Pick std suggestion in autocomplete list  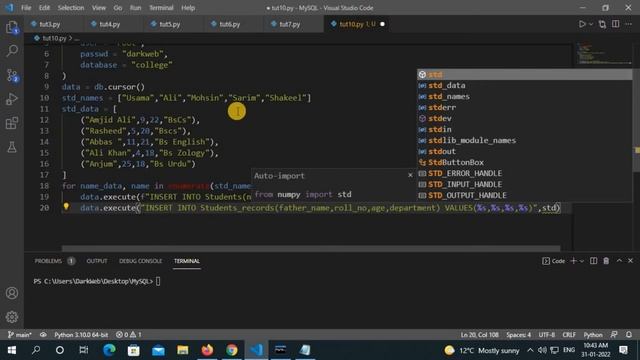click(524, 75)
